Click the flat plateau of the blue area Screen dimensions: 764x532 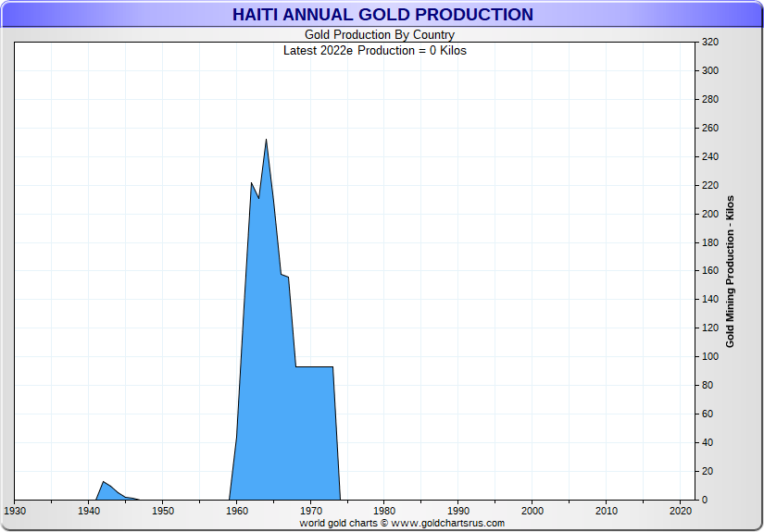coord(315,368)
